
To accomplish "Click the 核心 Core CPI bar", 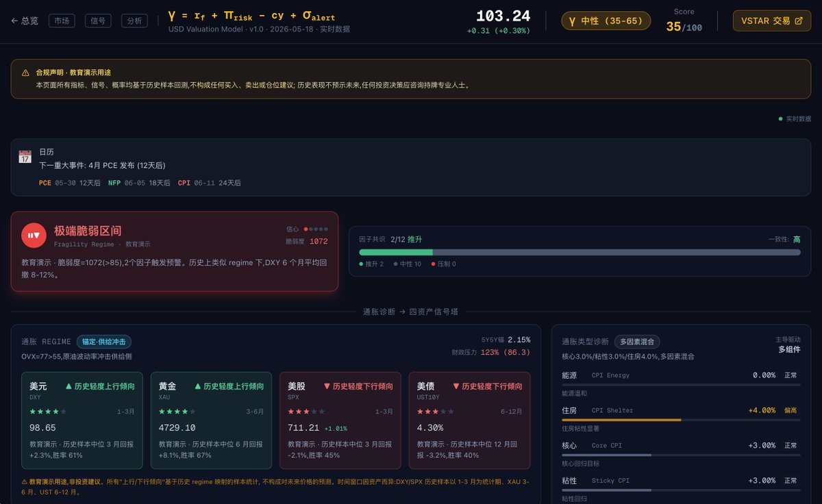I will coord(681,455).
